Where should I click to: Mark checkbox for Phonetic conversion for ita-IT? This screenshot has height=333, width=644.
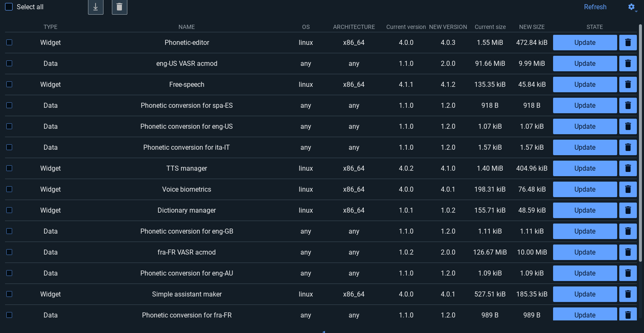tap(9, 148)
